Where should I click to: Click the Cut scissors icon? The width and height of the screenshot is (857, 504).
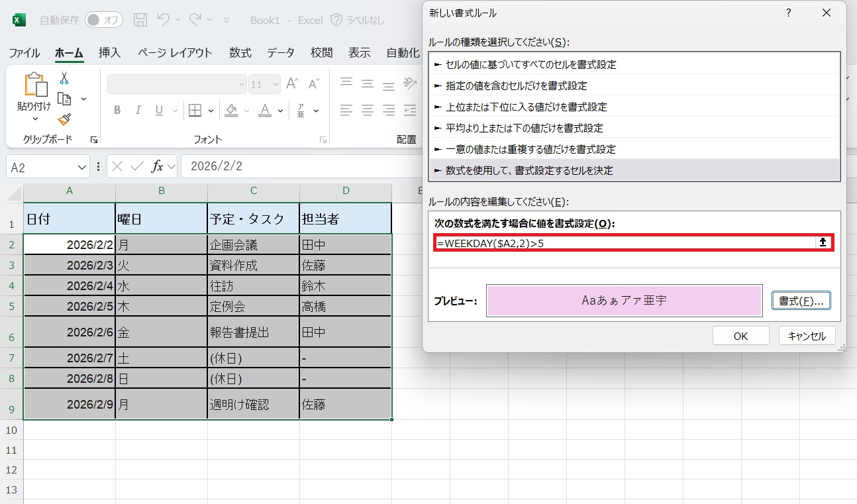coord(64,78)
